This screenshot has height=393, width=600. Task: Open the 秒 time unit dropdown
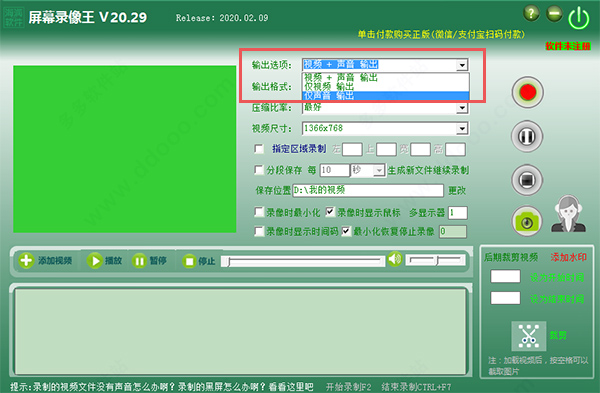point(379,170)
